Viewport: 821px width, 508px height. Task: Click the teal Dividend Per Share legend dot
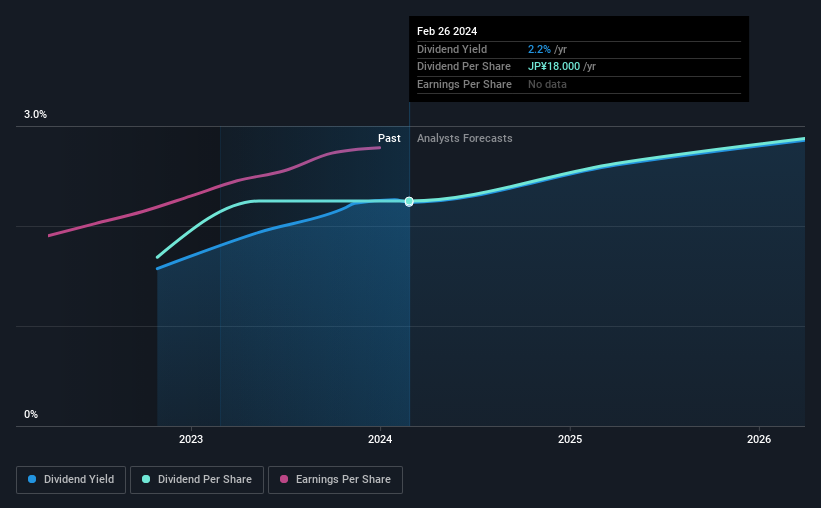[x=146, y=479]
